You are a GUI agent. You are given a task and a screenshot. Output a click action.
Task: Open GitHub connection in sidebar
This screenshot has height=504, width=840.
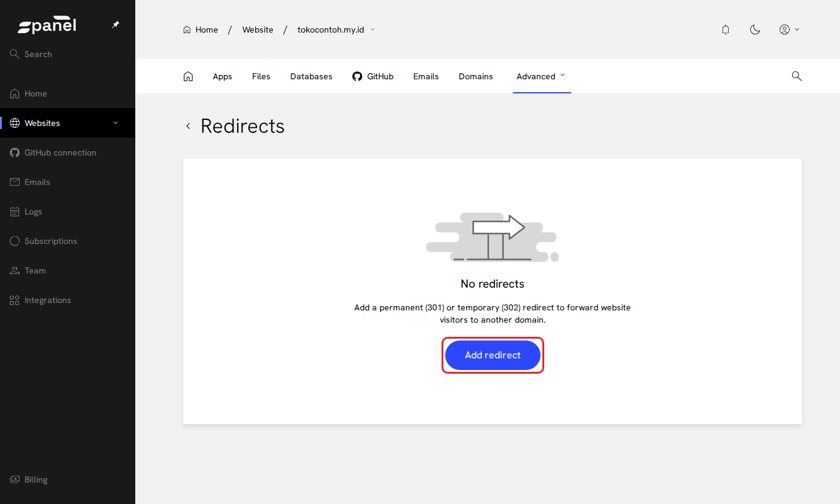(x=68, y=152)
